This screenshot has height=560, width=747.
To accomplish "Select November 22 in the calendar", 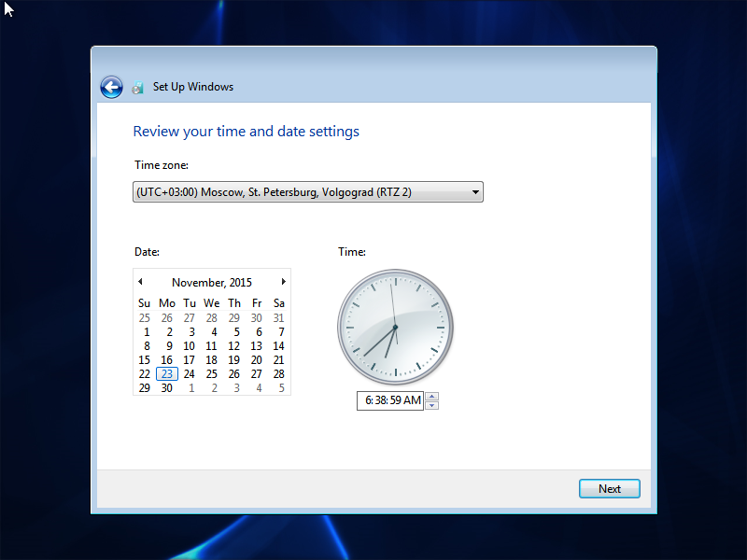I will coord(145,374).
